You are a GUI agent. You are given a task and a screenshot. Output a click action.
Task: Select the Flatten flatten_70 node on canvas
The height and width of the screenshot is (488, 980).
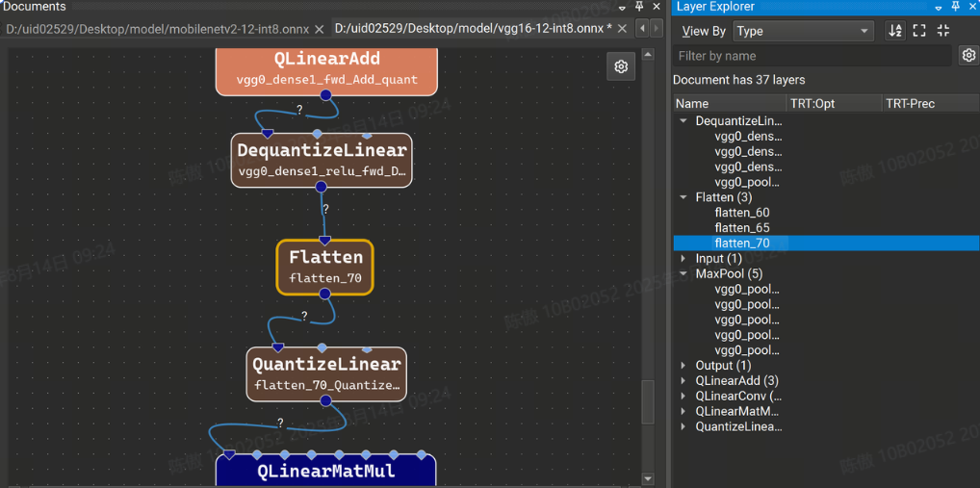pyautogui.click(x=325, y=267)
